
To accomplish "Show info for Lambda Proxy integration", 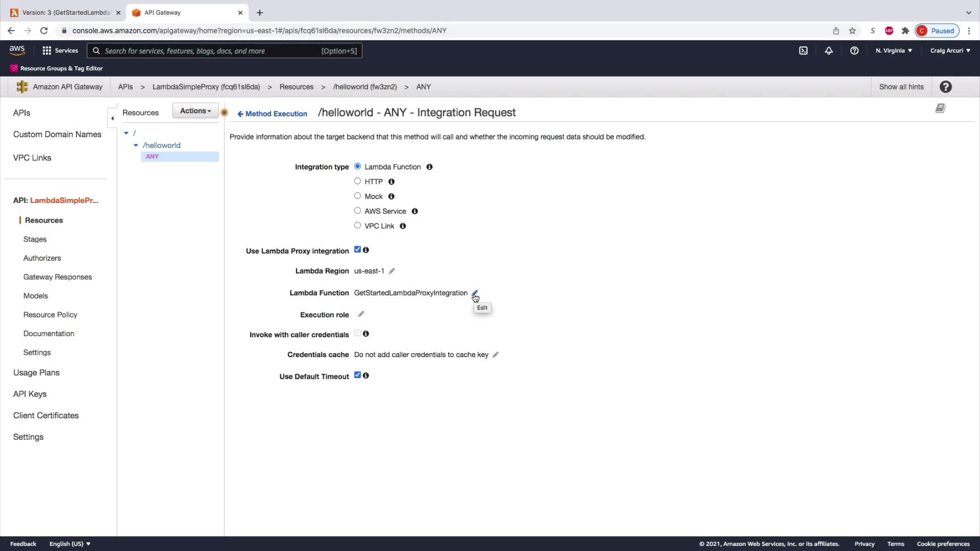I will pyautogui.click(x=366, y=250).
